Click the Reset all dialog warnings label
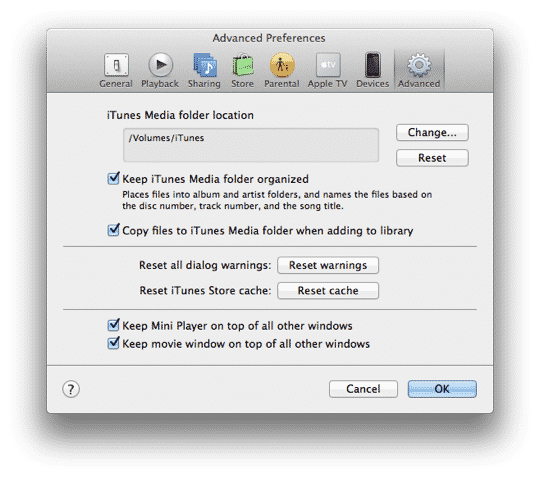 coord(205,265)
